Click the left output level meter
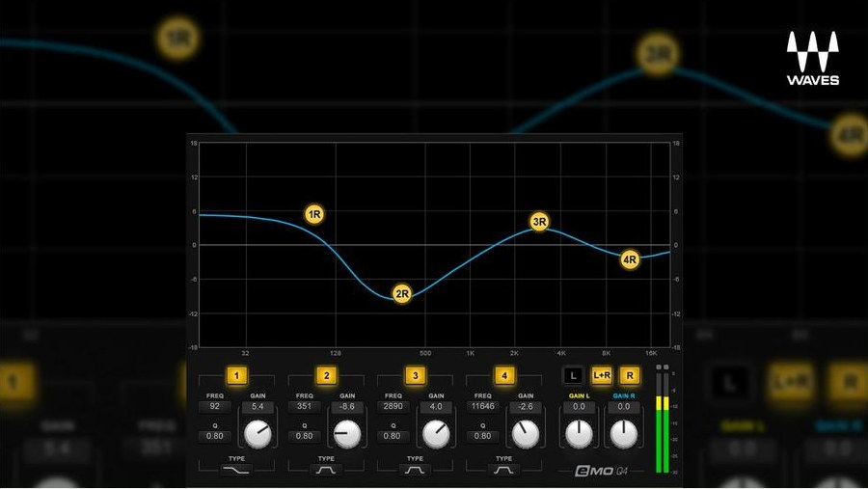This screenshot has height=489, width=868. [x=659, y=422]
